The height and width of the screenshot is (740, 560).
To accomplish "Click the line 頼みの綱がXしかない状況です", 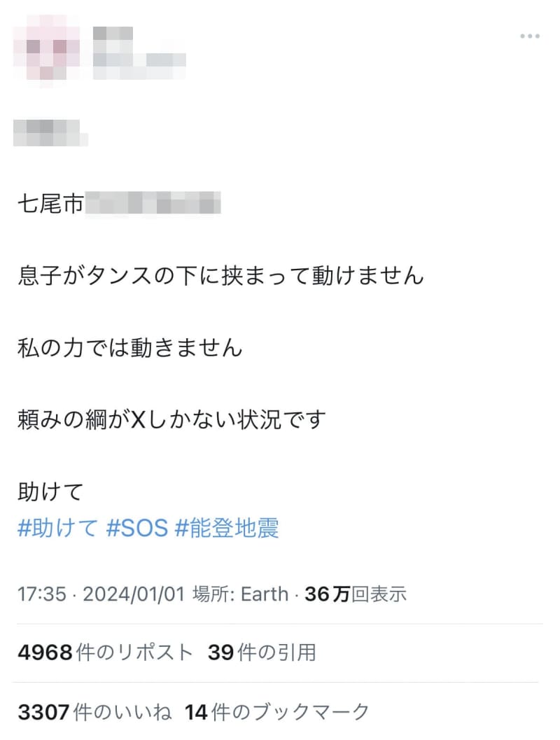I will (x=172, y=419).
